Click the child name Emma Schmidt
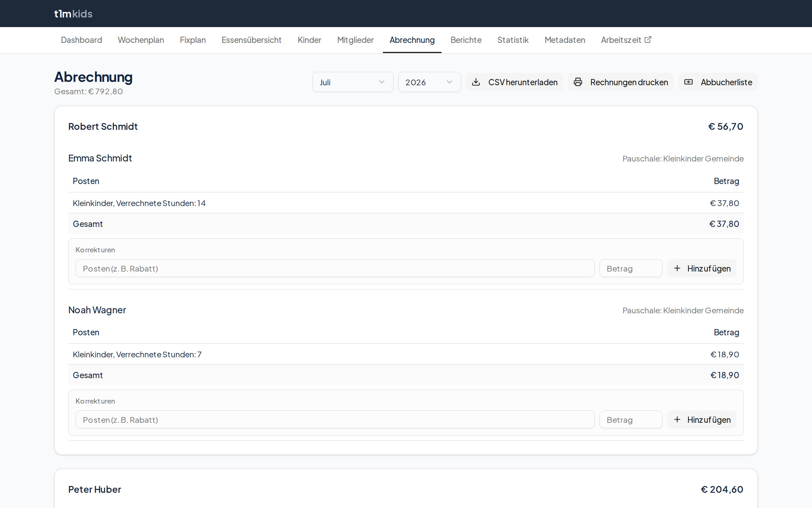 [100, 158]
